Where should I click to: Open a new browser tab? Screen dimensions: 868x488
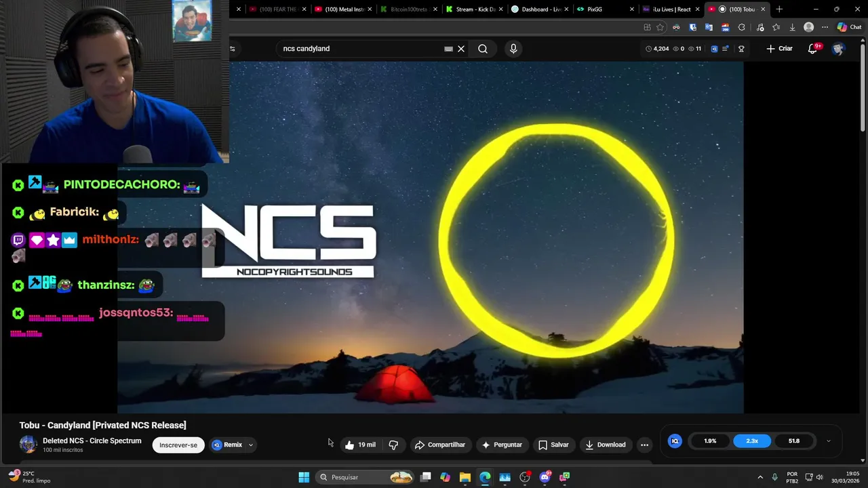[x=779, y=9]
